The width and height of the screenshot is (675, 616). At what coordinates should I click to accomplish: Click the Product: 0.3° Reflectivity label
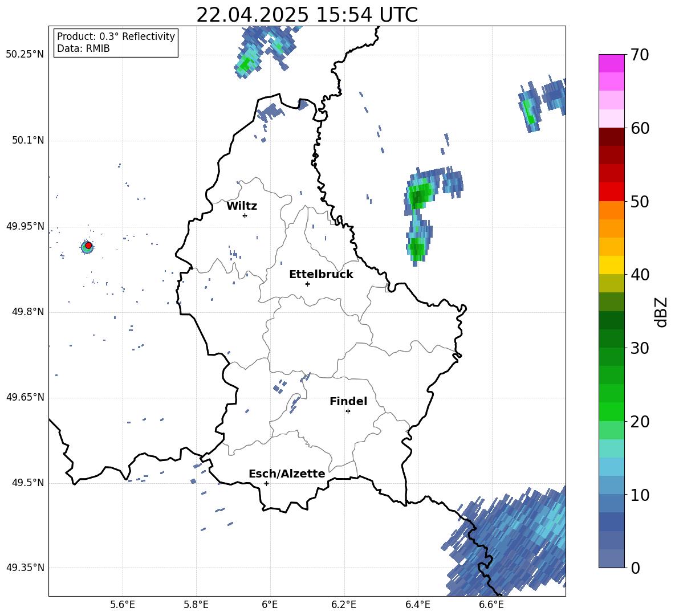click(116, 36)
